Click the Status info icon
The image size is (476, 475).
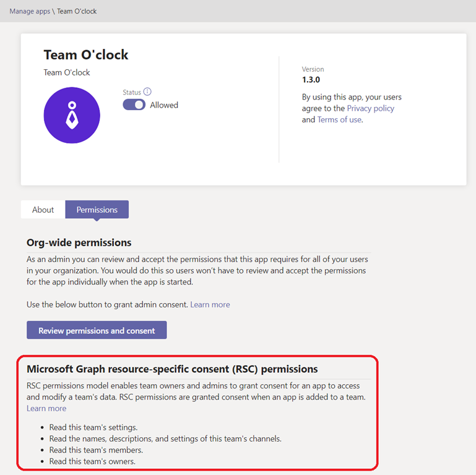tap(147, 92)
